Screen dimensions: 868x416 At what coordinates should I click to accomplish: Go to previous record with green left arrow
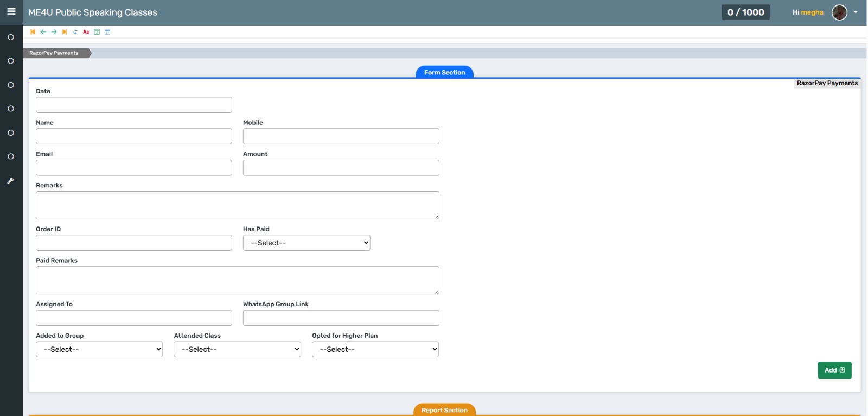pos(43,32)
